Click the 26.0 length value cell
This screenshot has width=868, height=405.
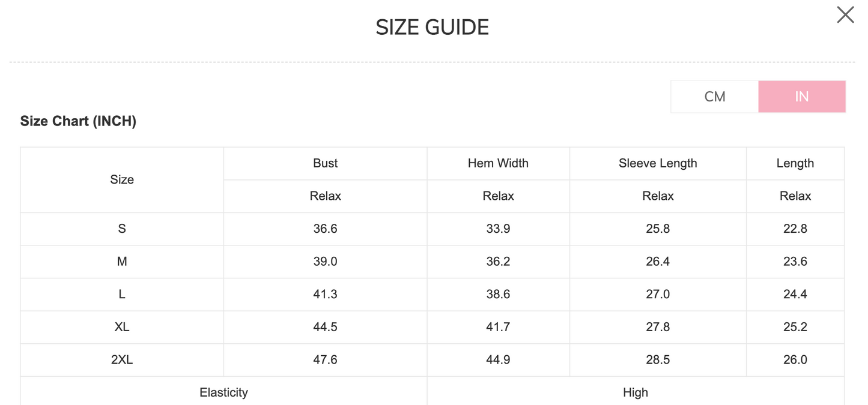point(795,359)
